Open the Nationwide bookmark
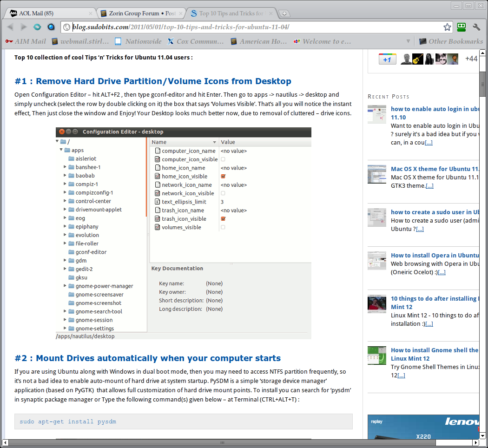Screen dimensions: 488x448 click(138, 41)
